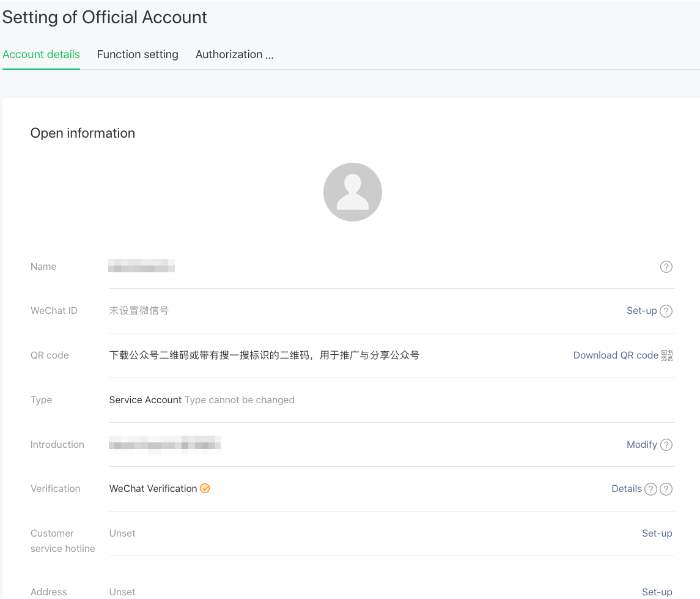Click the first help icon next to Details
Image resolution: width=700 pixels, height=599 pixels.
[650, 489]
